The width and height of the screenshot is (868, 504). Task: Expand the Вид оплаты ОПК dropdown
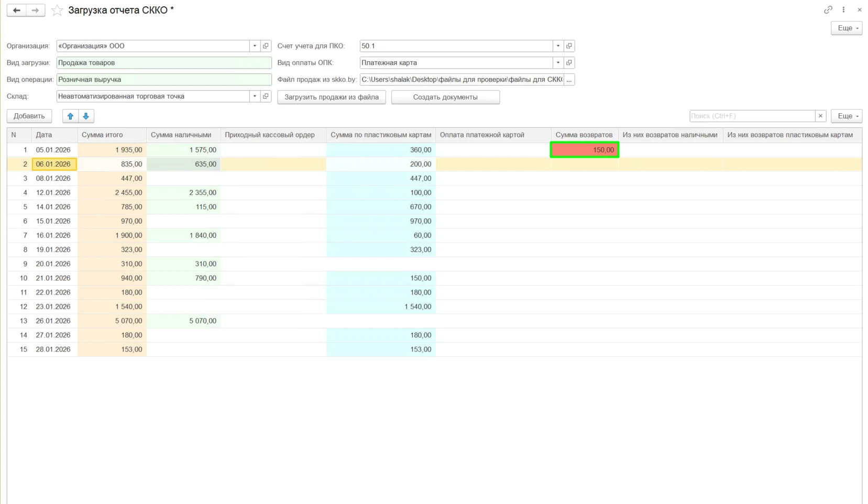tap(558, 63)
